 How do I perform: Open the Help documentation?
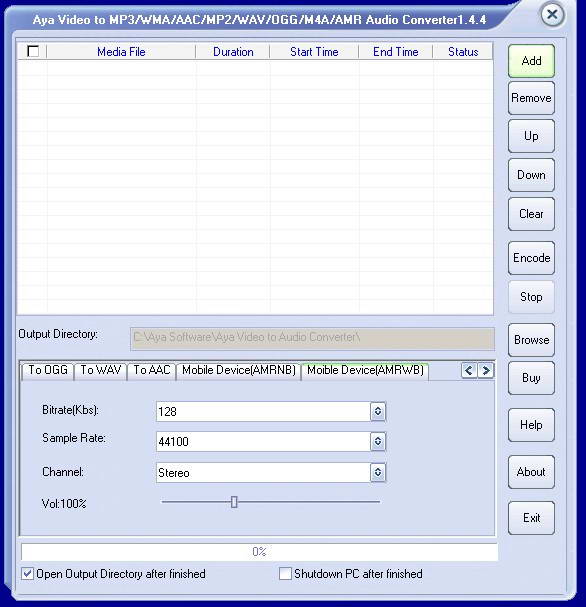[x=531, y=425]
